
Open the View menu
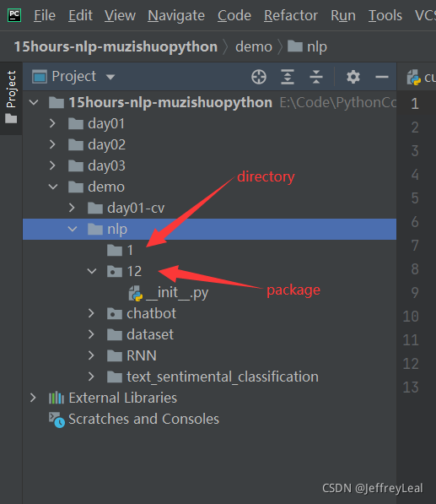120,15
